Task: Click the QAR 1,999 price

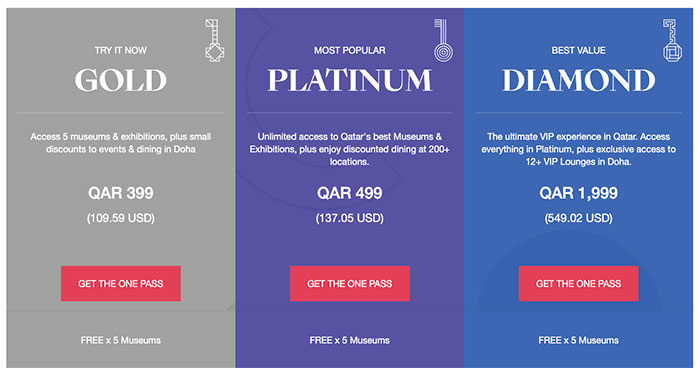Action: tap(579, 193)
